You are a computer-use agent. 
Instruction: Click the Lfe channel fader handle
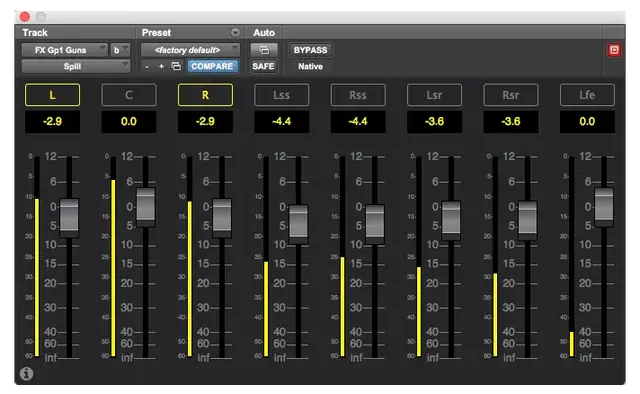(x=604, y=207)
